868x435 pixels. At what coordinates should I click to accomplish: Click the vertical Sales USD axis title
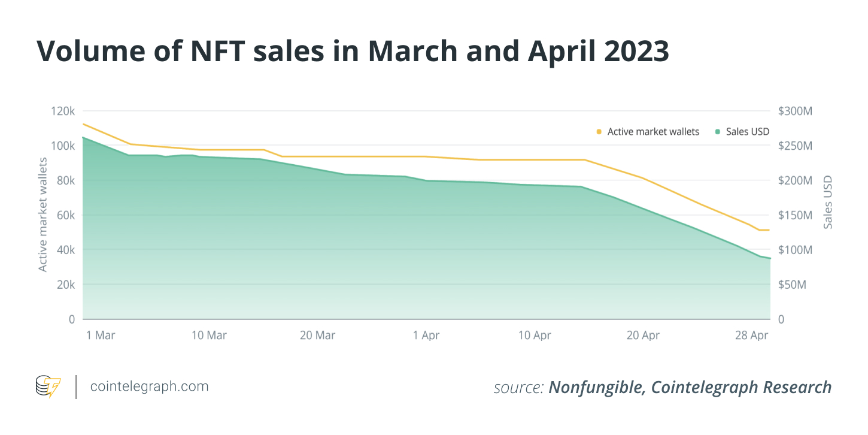(828, 203)
